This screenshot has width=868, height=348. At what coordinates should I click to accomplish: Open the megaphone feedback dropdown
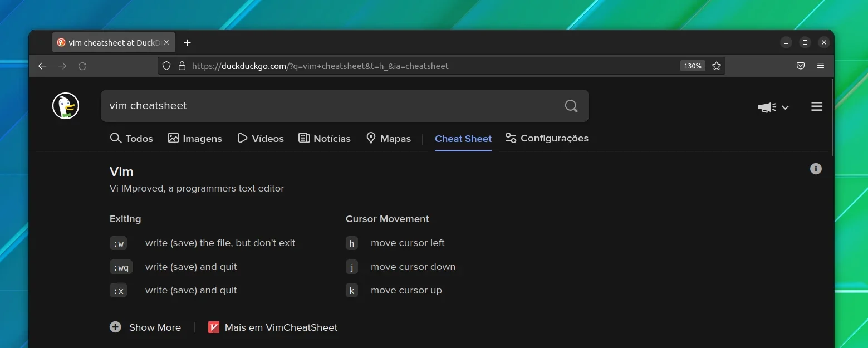(773, 107)
